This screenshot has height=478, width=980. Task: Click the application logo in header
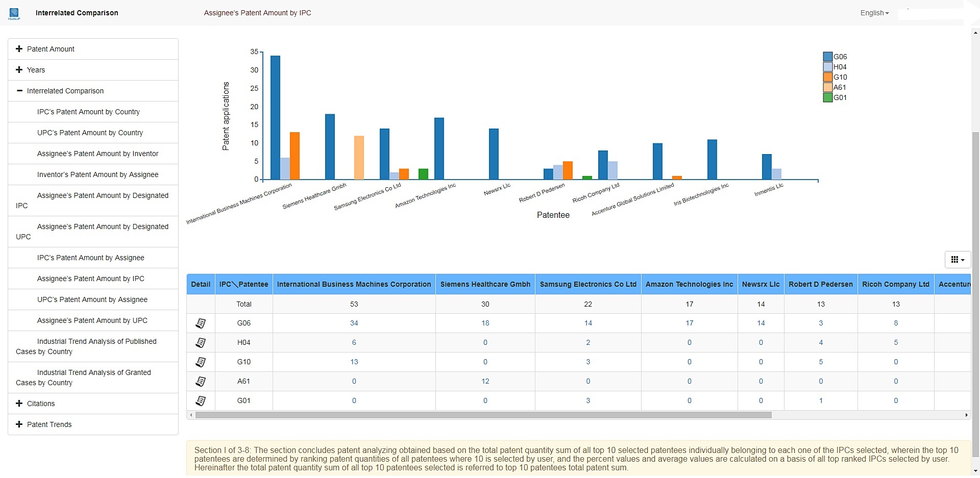tap(14, 14)
